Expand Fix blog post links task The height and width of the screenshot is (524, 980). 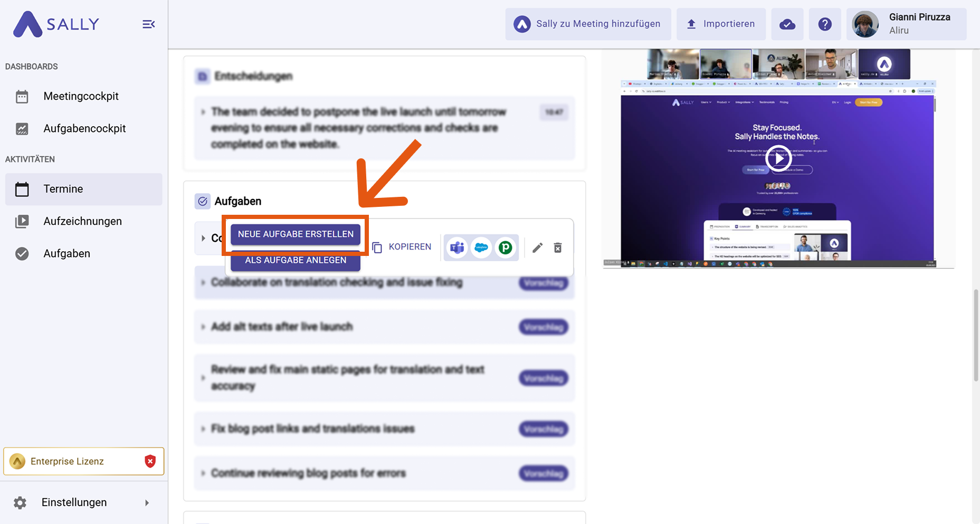pos(203,429)
